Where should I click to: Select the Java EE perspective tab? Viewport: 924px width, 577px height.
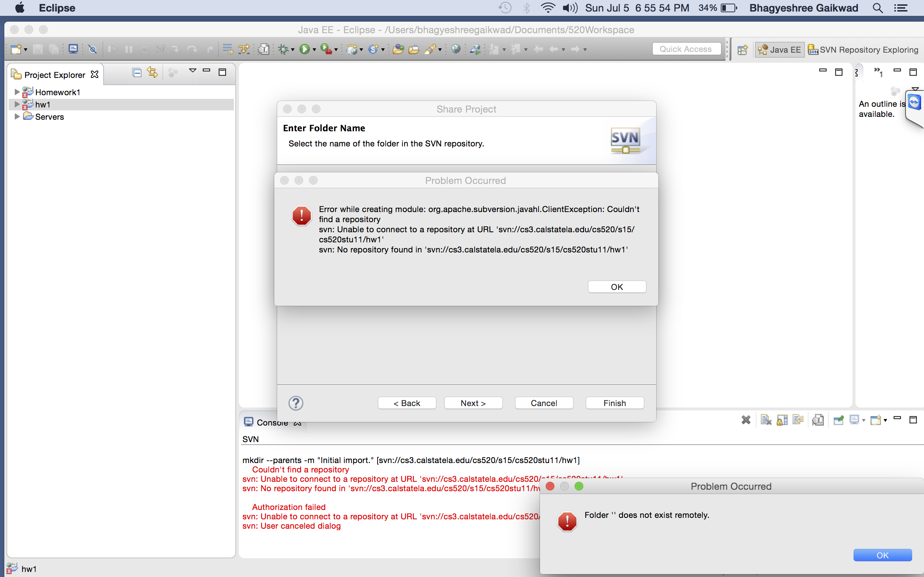coord(779,50)
